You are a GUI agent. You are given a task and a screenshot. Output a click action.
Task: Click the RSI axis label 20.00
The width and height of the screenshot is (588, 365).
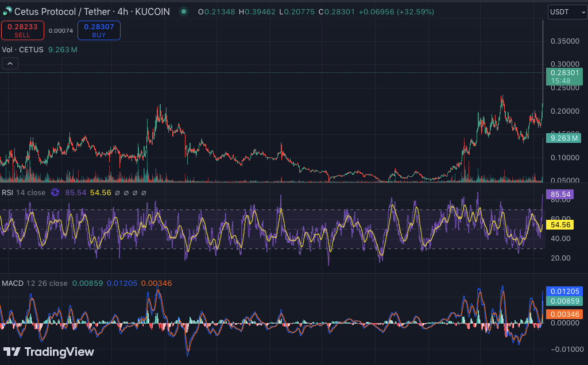pyautogui.click(x=560, y=258)
